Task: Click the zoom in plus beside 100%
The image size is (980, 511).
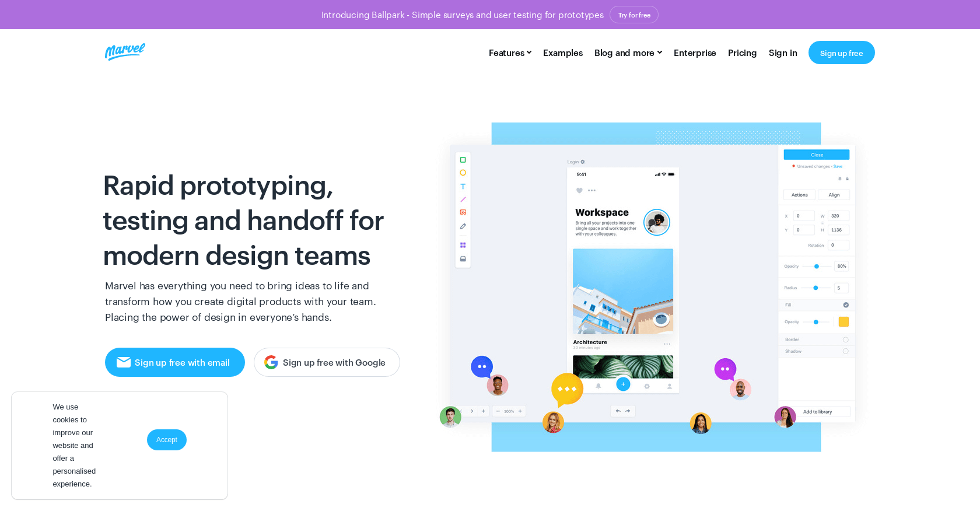Action: coord(520,411)
